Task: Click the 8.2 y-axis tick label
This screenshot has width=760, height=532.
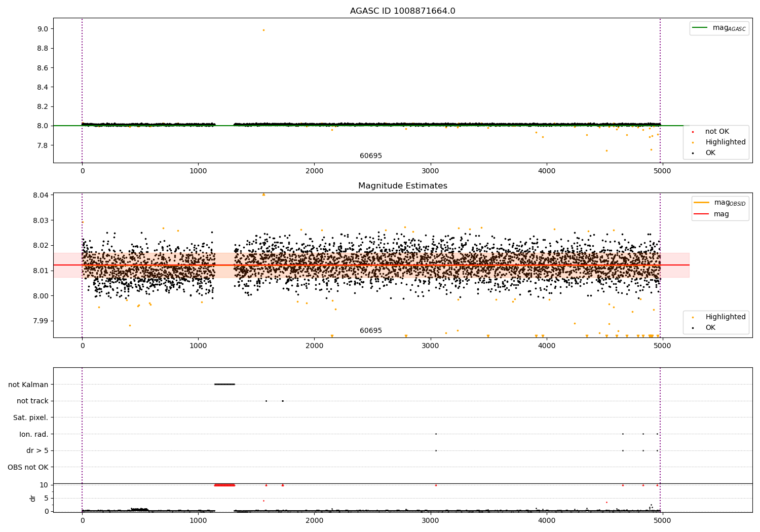Action: point(43,106)
